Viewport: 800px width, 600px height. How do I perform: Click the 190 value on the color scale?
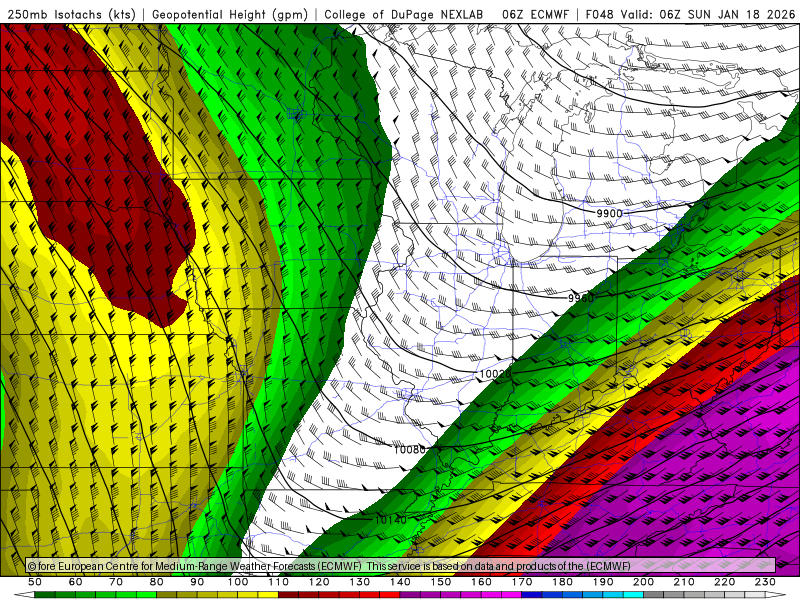pyautogui.click(x=603, y=582)
